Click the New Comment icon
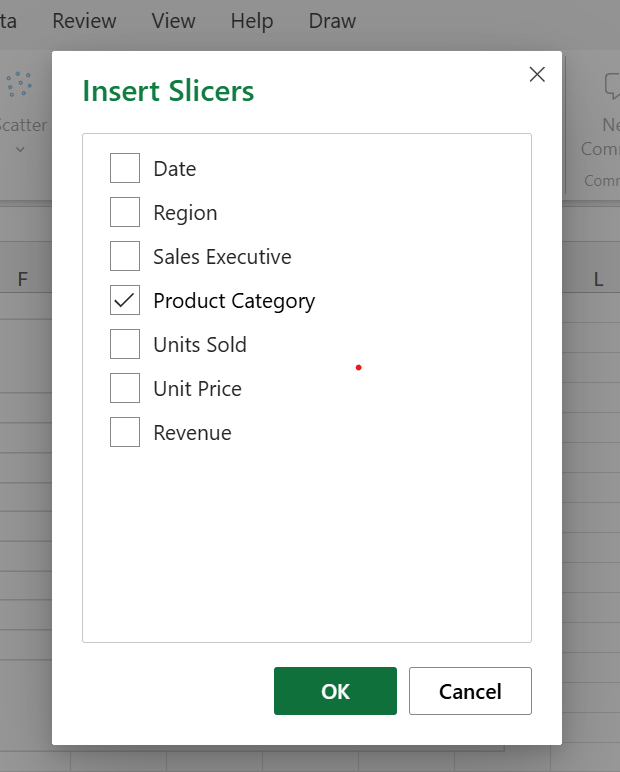 (610, 88)
